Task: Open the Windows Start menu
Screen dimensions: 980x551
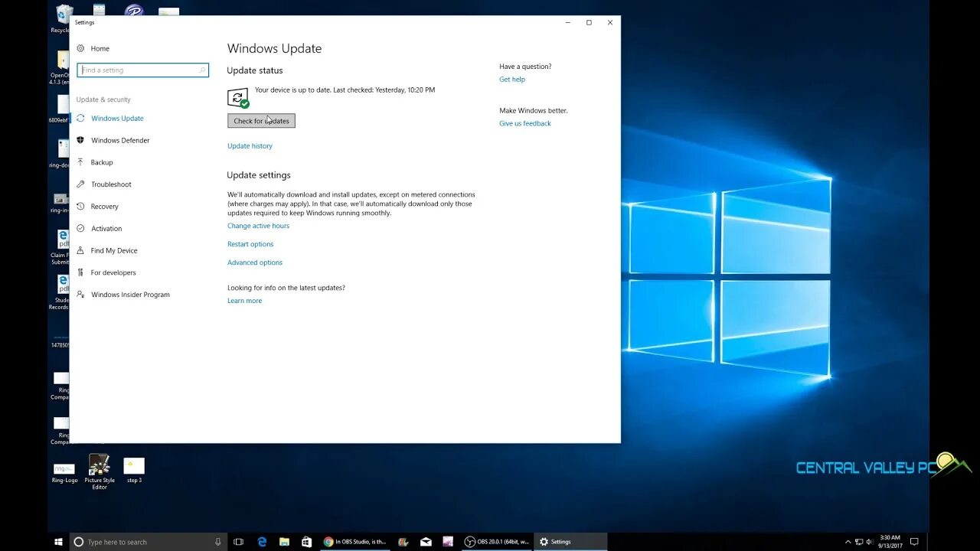Action: (58, 542)
